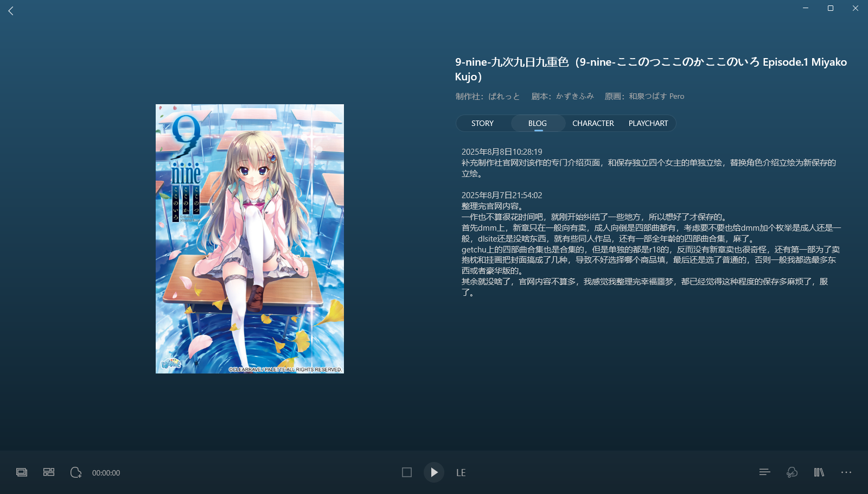Click the 9-nine game cover artwork
868x494 pixels.
click(x=250, y=239)
